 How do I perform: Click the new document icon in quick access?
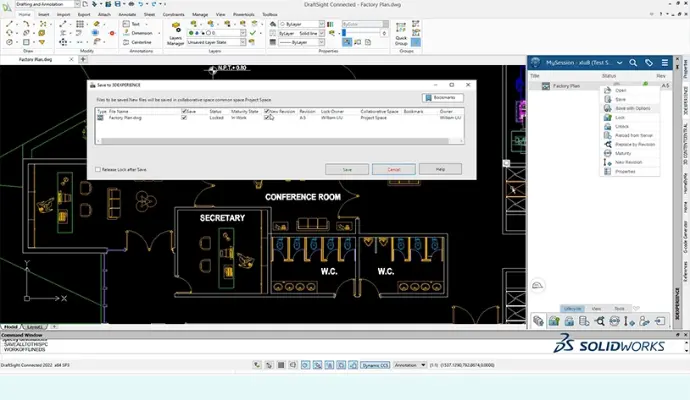85,4
